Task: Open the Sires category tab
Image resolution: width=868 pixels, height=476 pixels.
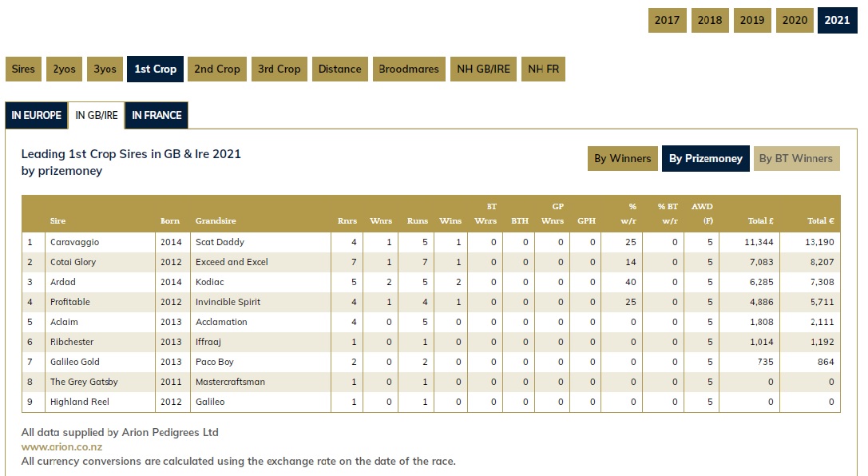Action: click(23, 69)
